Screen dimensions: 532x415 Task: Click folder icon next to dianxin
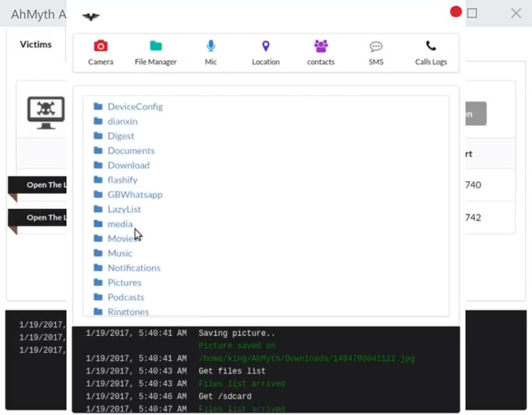98,121
